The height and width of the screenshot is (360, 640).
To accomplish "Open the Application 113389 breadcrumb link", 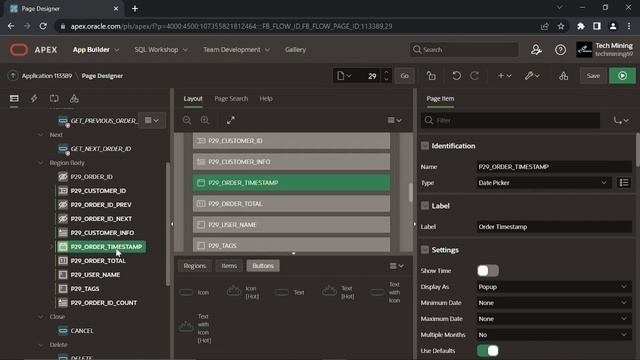I will [x=47, y=76].
